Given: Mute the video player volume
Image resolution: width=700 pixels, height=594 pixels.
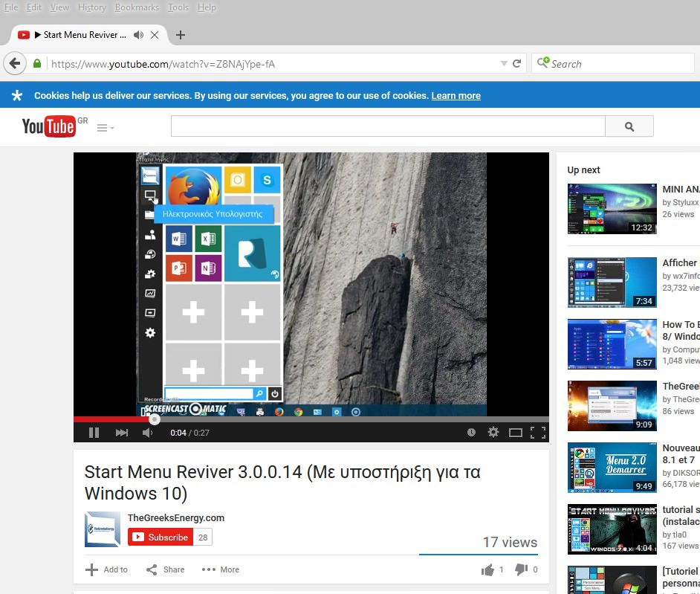Looking at the screenshot, I should coord(147,432).
